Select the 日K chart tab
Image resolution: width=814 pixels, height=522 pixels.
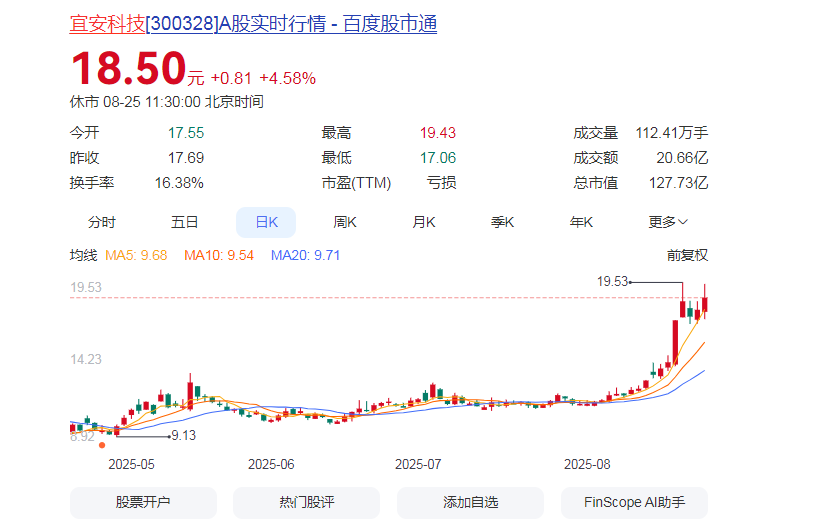coord(266,222)
